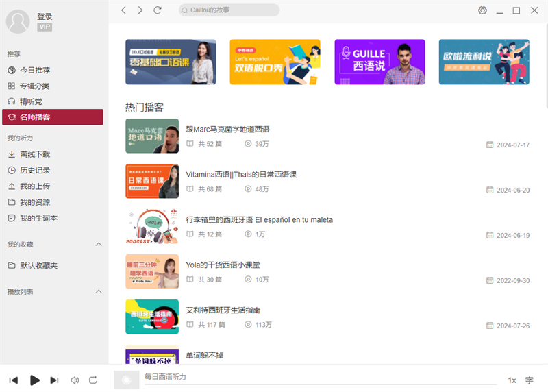Collapse the 我的收藏 section
The height and width of the screenshot is (392, 548).
coord(98,245)
